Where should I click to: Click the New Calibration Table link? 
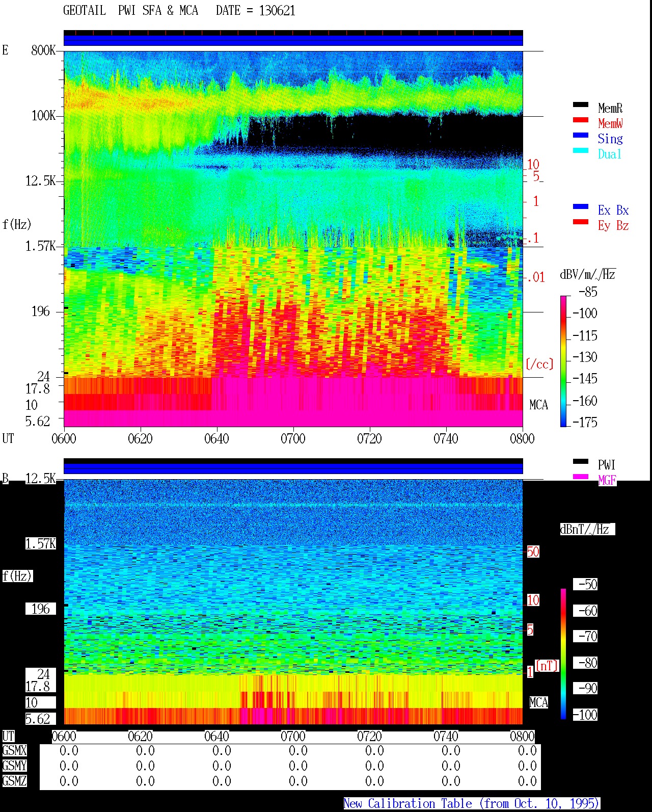tap(472, 804)
